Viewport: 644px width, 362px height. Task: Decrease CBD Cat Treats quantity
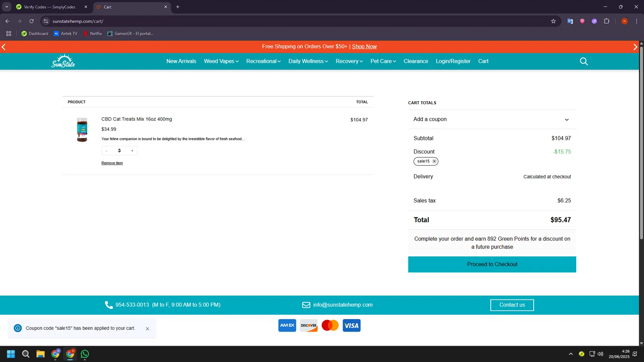pos(106,151)
